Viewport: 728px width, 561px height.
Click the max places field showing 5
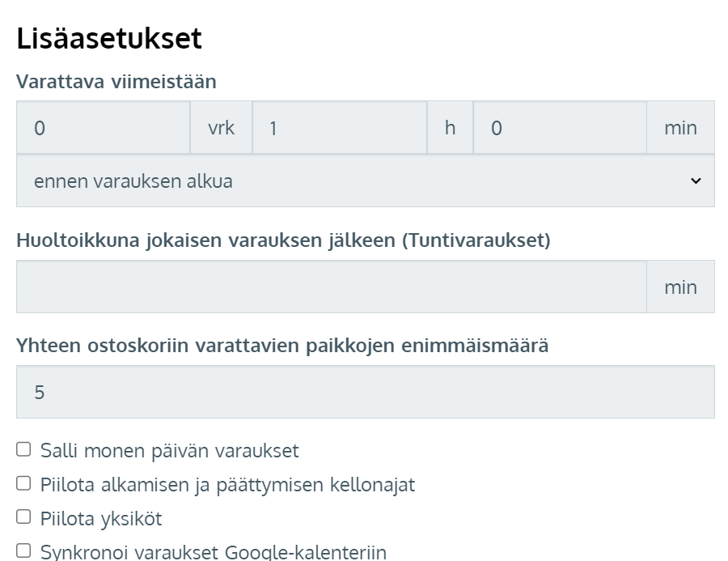365,392
